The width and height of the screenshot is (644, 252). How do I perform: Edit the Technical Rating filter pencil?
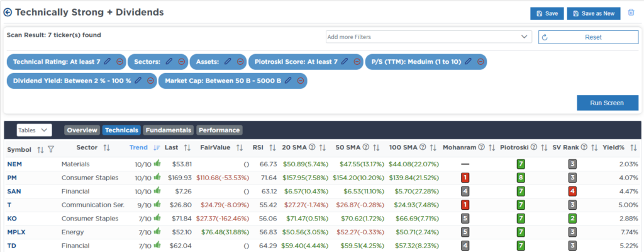pyautogui.click(x=107, y=61)
